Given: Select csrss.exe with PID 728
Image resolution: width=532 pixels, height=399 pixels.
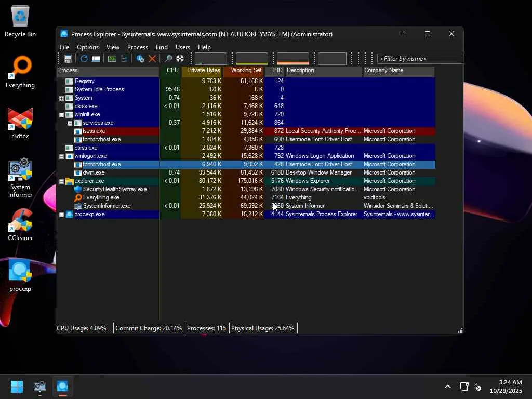Looking at the screenshot, I should point(246,148).
